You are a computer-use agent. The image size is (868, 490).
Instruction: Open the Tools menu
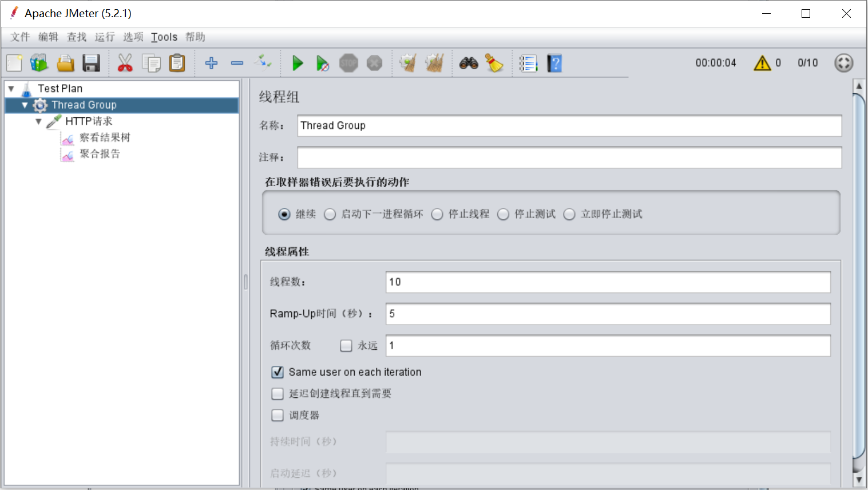pos(164,37)
